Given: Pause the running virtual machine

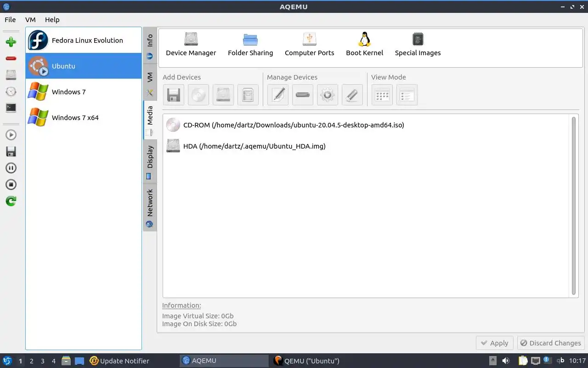Looking at the screenshot, I should (x=11, y=168).
